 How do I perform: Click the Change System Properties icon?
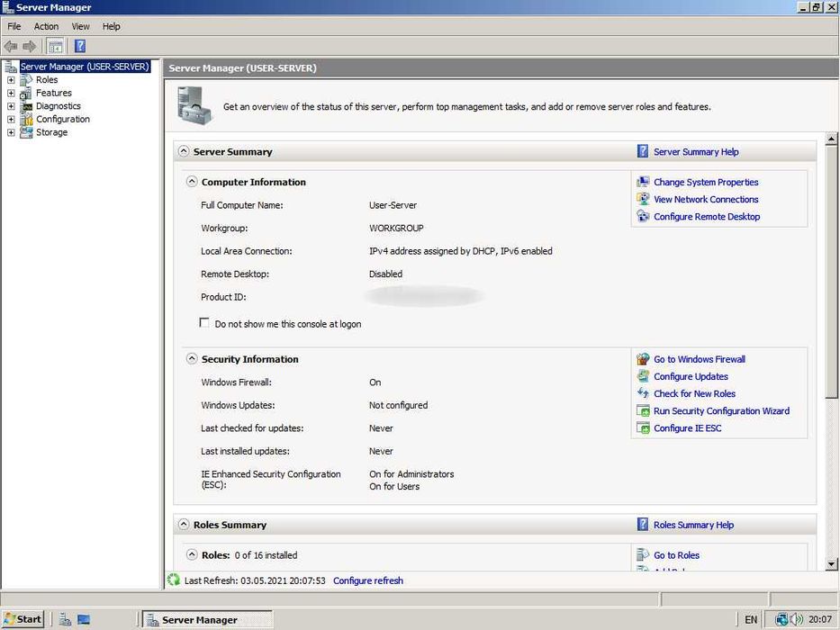point(642,182)
